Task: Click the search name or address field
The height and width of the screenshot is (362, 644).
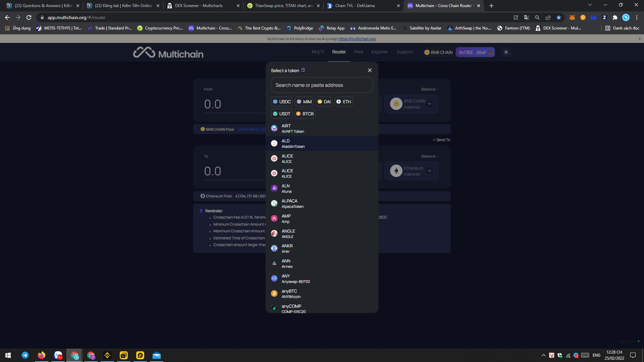Action: tap(322, 85)
